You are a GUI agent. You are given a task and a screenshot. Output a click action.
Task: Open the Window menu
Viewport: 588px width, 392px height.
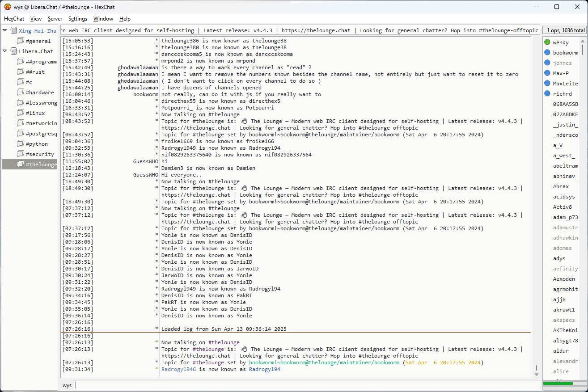103,19
